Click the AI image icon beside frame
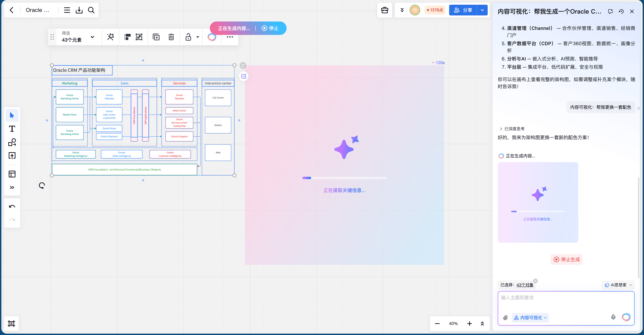Screen dimensions: 644x335 coord(244,76)
